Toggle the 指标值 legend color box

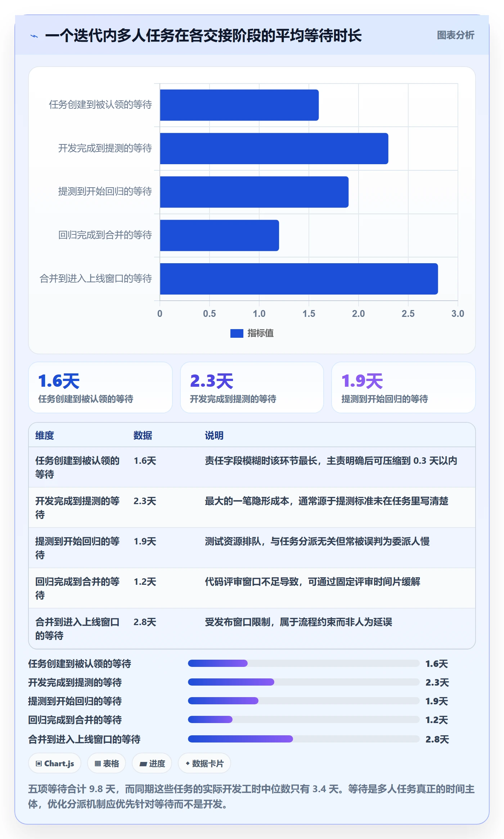pos(237,333)
